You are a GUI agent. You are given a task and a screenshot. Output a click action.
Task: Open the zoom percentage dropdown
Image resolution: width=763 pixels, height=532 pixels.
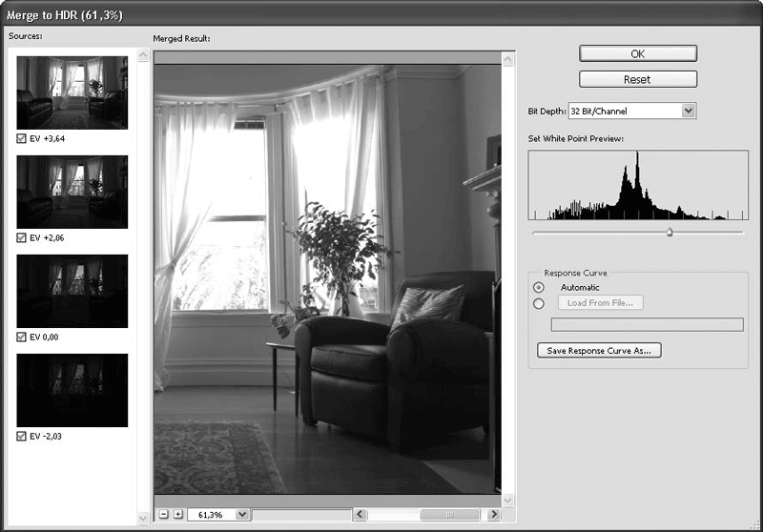pyautogui.click(x=241, y=514)
